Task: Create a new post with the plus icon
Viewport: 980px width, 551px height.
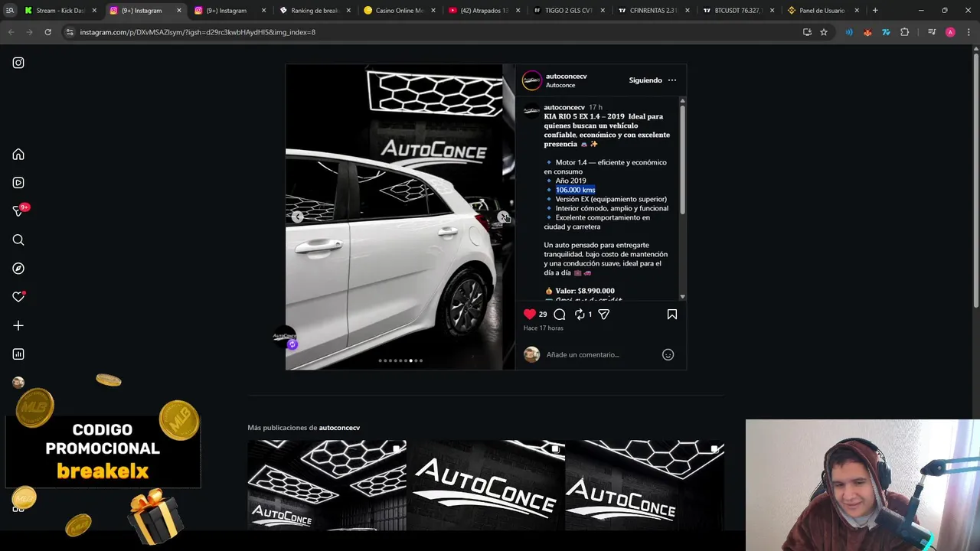Action: (x=18, y=325)
